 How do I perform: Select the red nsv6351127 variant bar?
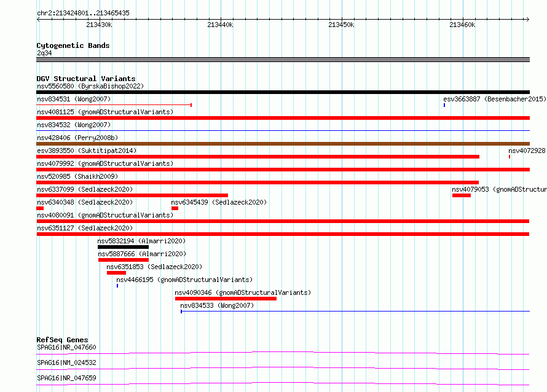pos(283,234)
